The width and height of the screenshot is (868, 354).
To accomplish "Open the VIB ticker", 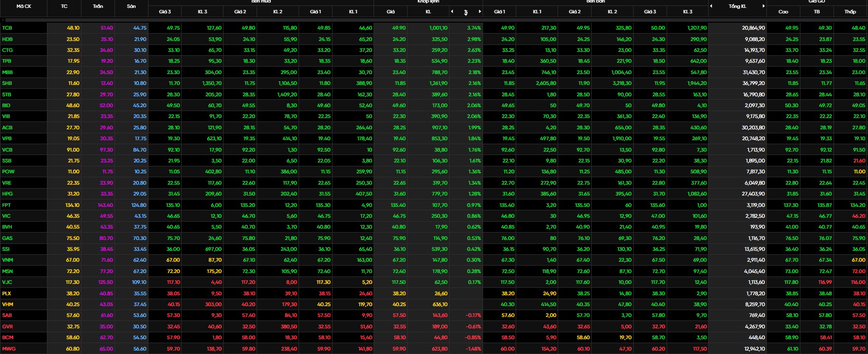I will [6, 116].
